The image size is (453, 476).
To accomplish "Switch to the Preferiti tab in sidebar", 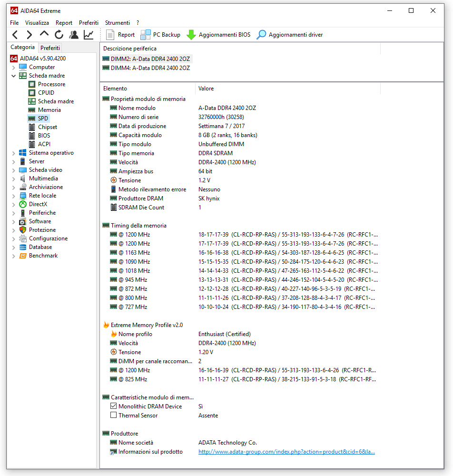I will coord(50,48).
